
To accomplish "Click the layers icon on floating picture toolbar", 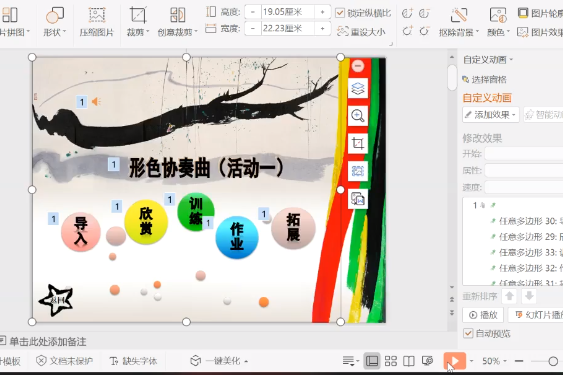I will pyautogui.click(x=358, y=88).
